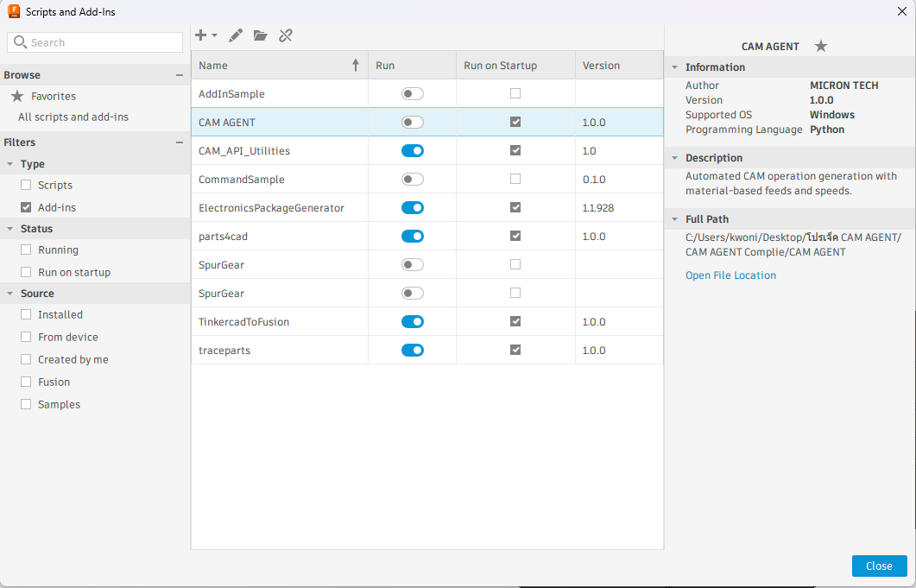Open Favorites in the Browse list
This screenshot has height=588, width=916.
[x=53, y=97]
